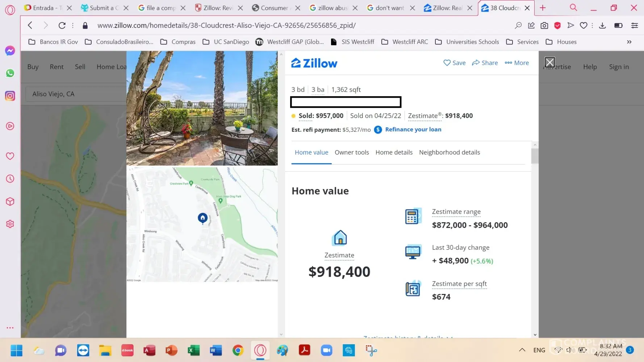The height and width of the screenshot is (362, 644).
Task: Open sidebar three-dot options
Action: pos(10,328)
